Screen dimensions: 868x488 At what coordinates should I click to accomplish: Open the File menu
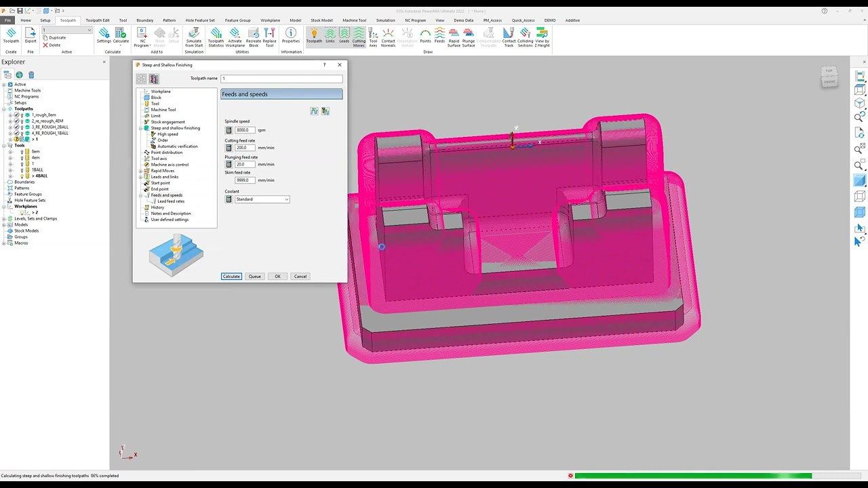click(x=7, y=20)
